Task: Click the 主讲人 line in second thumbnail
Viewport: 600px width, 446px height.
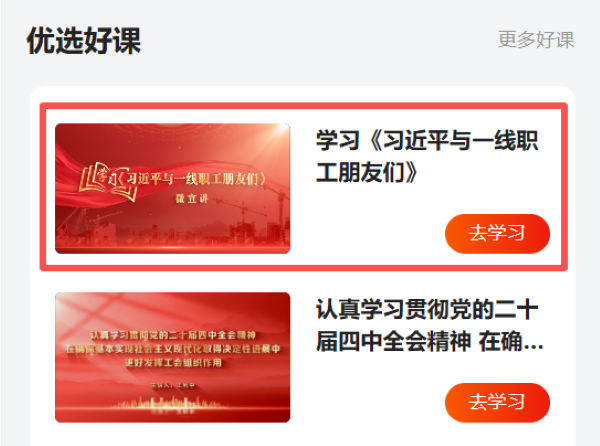Action: pos(173,385)
